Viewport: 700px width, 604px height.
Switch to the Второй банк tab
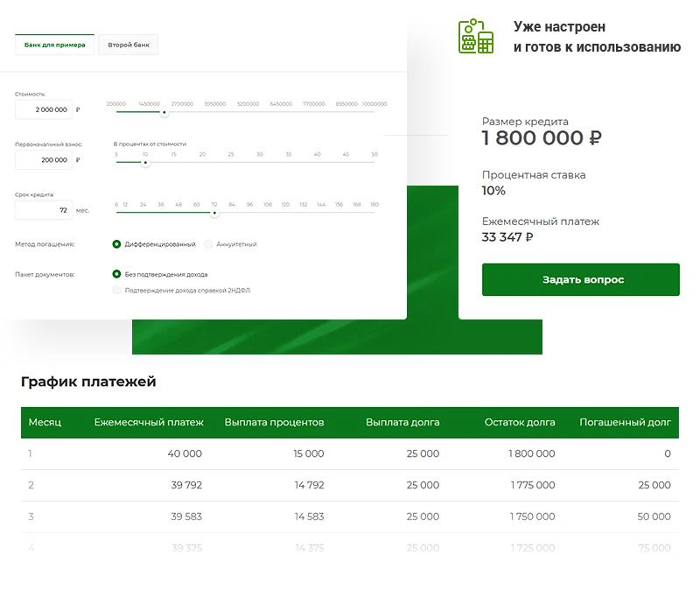point(129,45)
